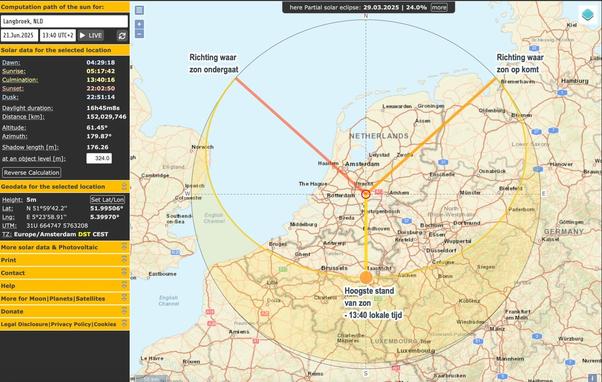This screenshot has width=602, height=382.
Task: Expand More for Moon|Planets|Satellites
Action: click(x=64, y=299)
